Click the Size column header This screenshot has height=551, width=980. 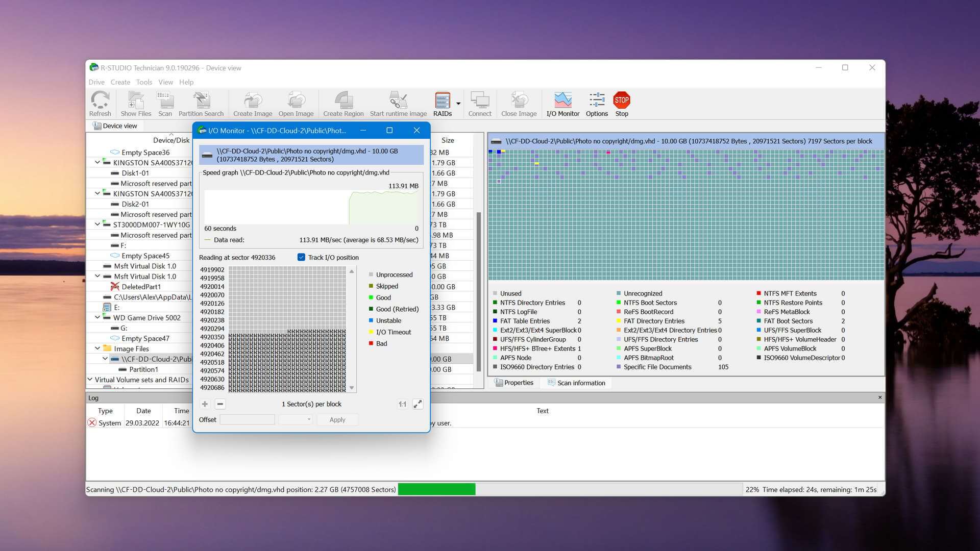448,140
